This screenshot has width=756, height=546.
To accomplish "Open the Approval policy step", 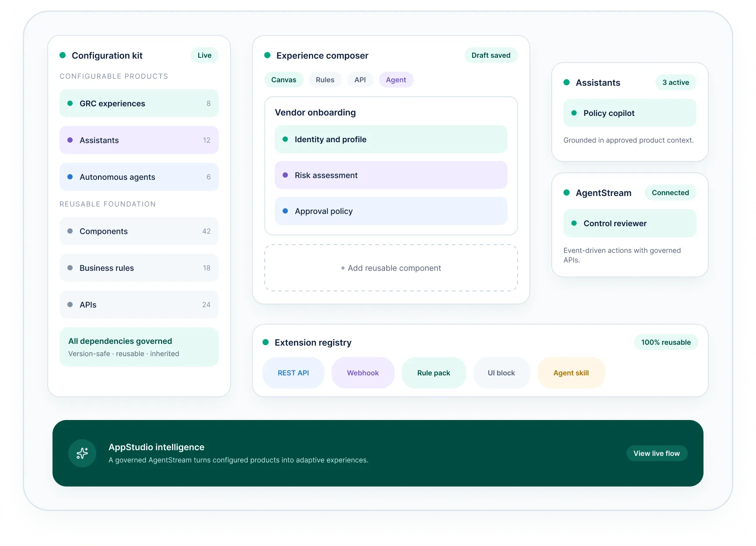I will [x=391, y=211].
